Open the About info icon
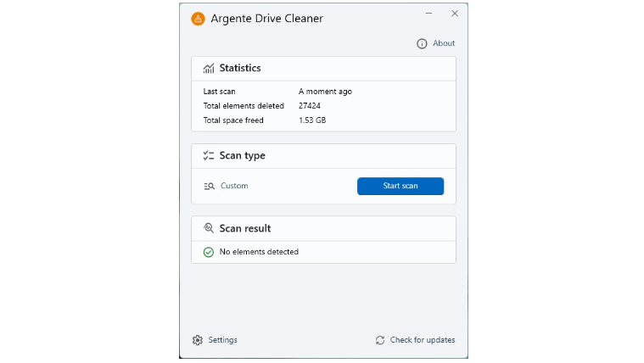 pyautogui.click(x=422, y=43)
